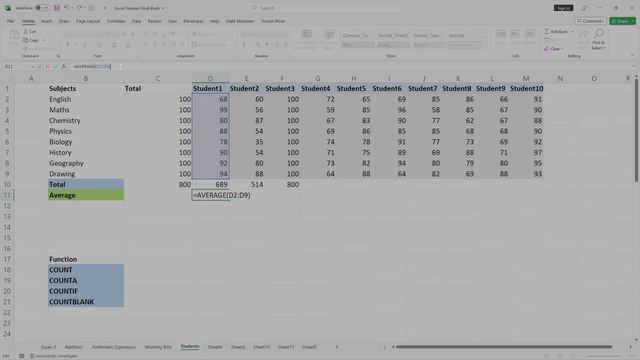Click Accessibility Investigate status item
640x360 pixels.
pyautogui.click(x=54, y=356)
